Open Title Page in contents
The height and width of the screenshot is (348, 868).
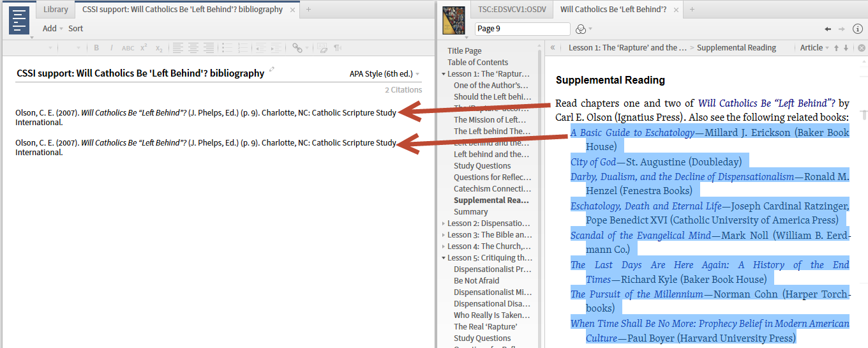pos(465,51)
